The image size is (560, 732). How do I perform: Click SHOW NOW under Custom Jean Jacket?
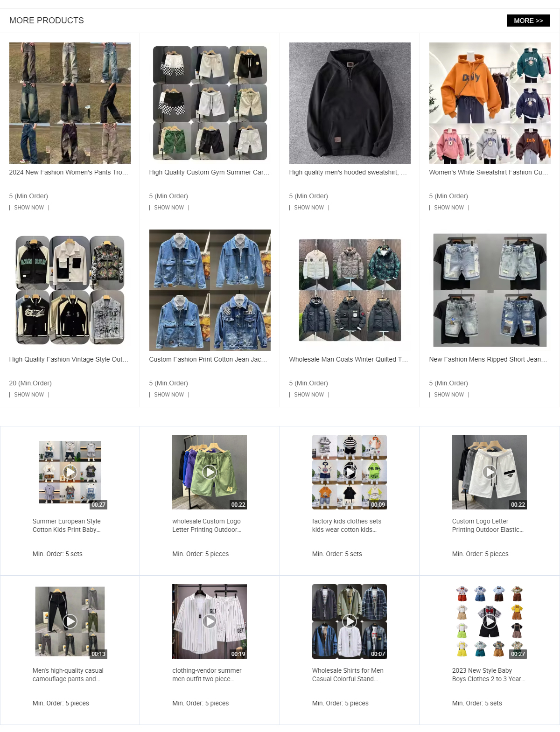click(169, 395)
